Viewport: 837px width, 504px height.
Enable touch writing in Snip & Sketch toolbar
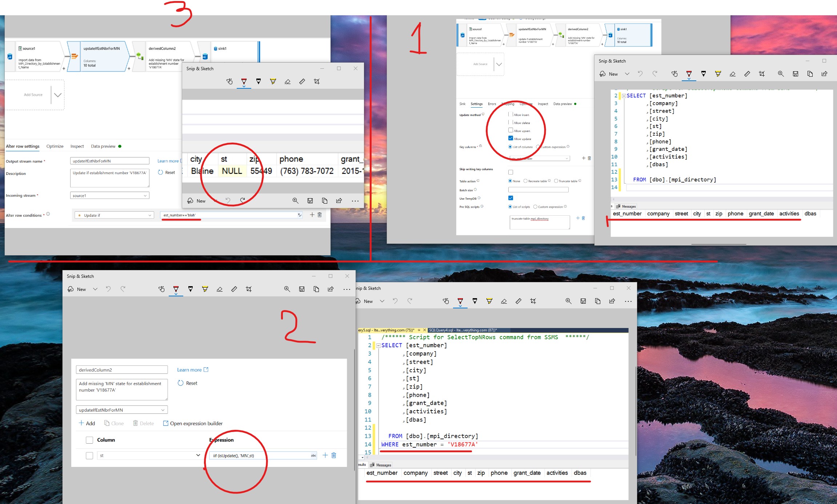229,81
